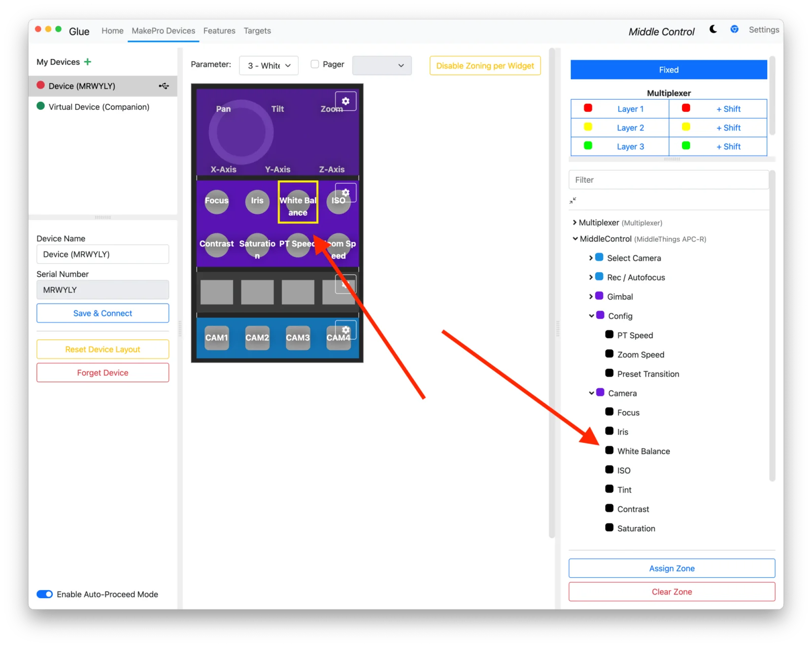
Task: Select the White Balance knob on the layout
Action: pos(298,202)
